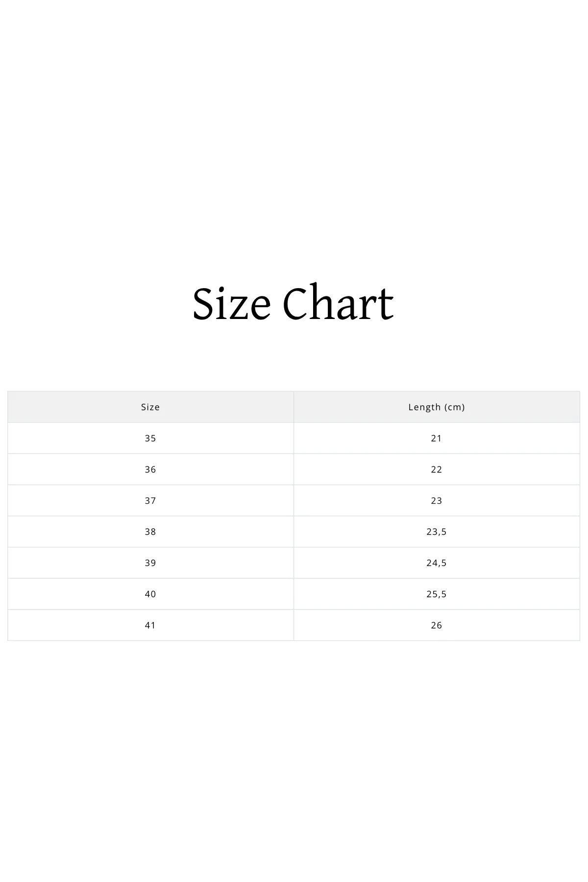Pick the size 37 cell
The height and width of the screenshot is (882, 588).
coord(150,501)
